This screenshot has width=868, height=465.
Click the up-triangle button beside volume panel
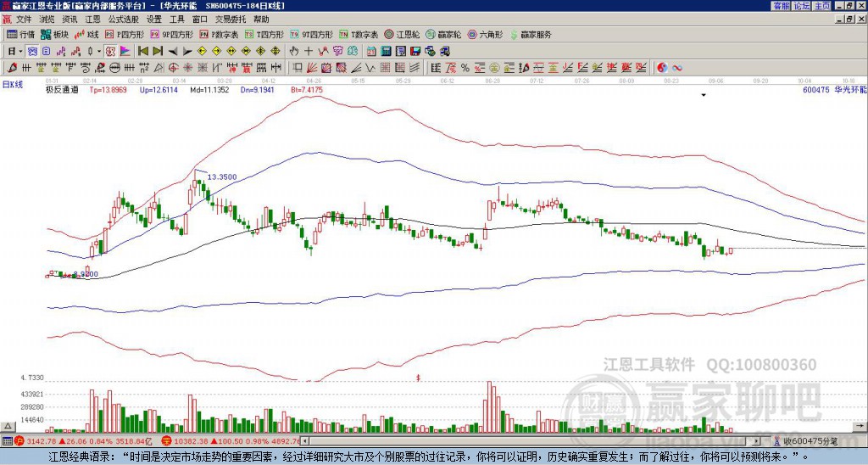[8, 426]
